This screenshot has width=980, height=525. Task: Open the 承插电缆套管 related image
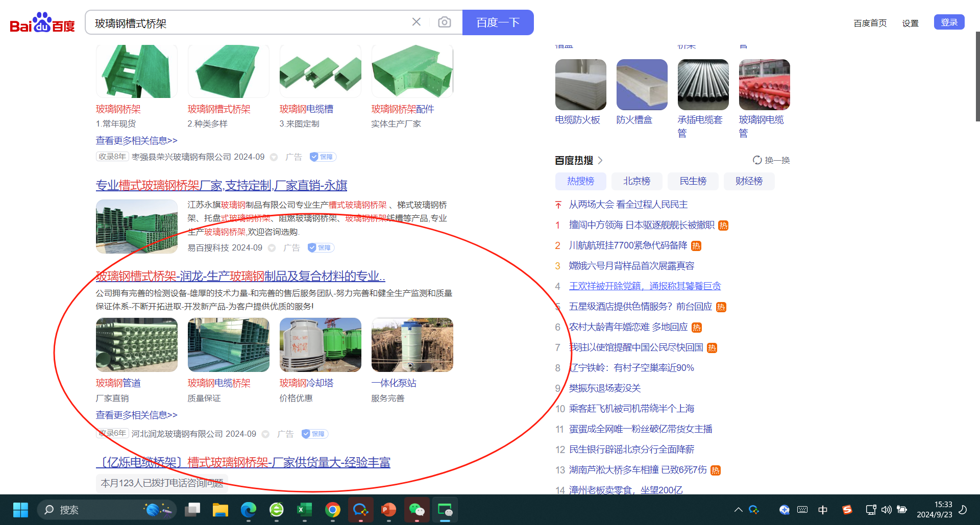[x=703, y=85]
